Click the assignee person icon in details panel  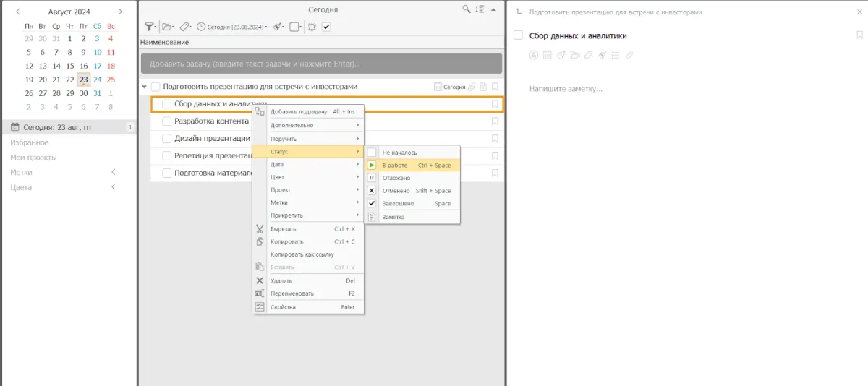534,55
